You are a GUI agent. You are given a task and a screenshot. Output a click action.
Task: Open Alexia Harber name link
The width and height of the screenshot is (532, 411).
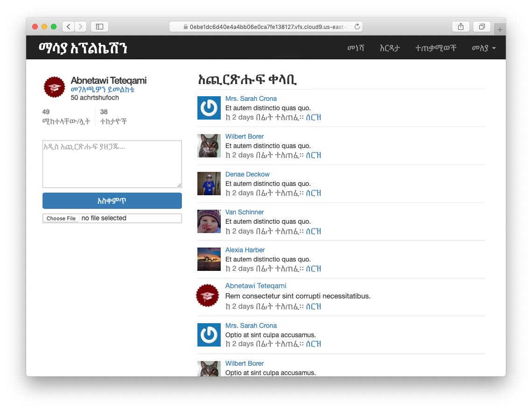tap(245, 250)
